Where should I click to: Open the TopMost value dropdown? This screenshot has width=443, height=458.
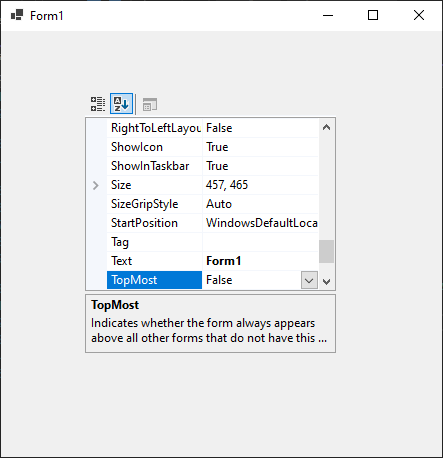coord(309,280)
